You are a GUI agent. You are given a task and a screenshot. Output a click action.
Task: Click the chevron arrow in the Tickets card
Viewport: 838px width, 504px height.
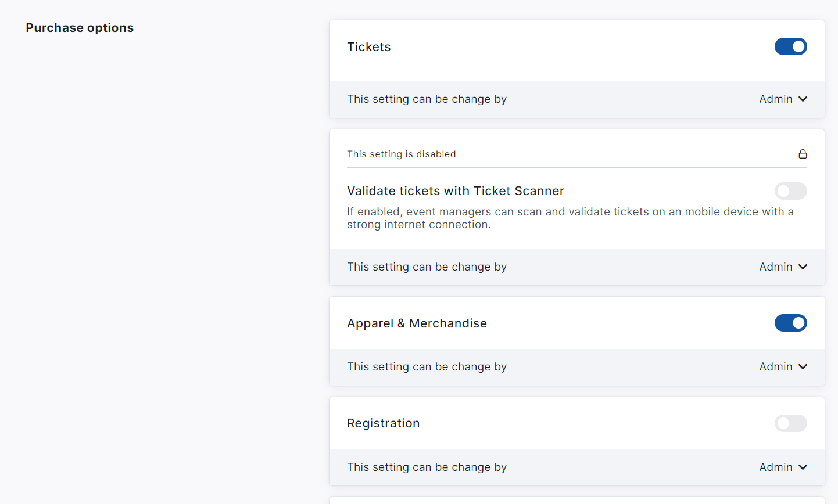pos(803,99)
